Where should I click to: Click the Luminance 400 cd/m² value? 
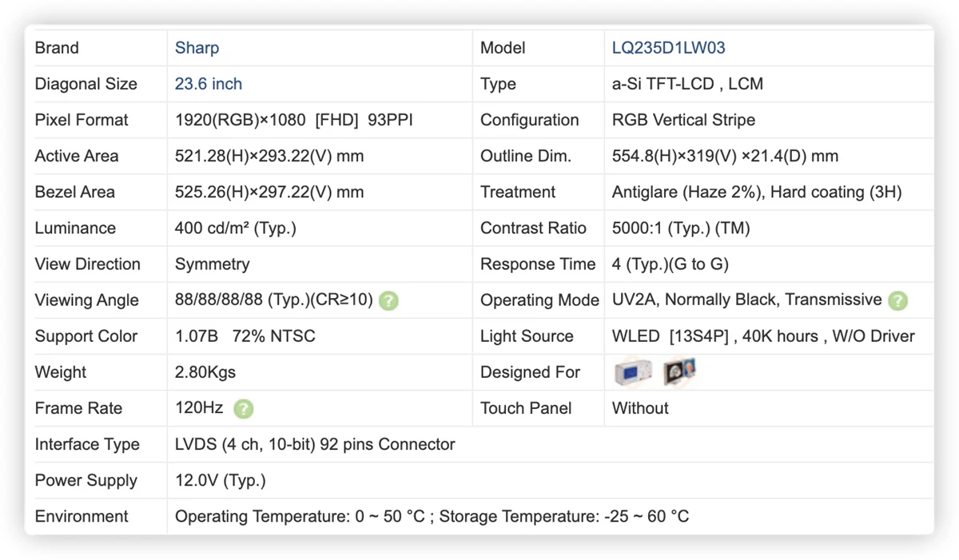pos(236,228)
